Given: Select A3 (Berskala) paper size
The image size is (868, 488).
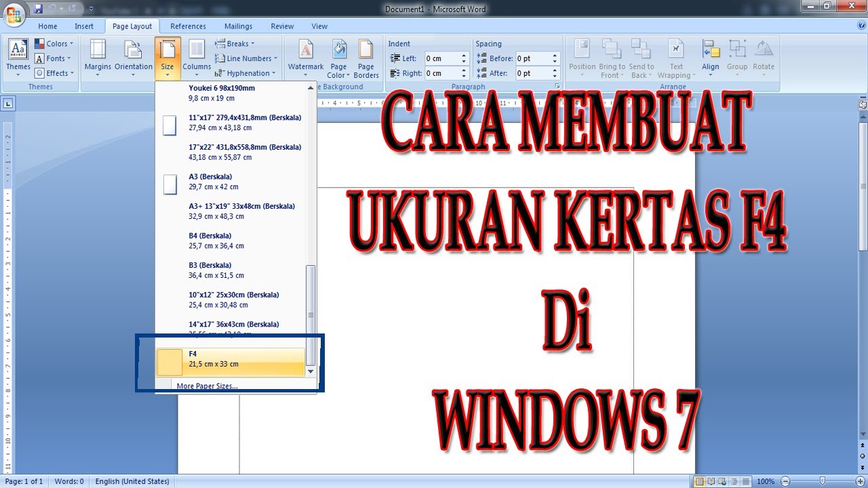Looking at the screenshot, I should click(231, 182).
